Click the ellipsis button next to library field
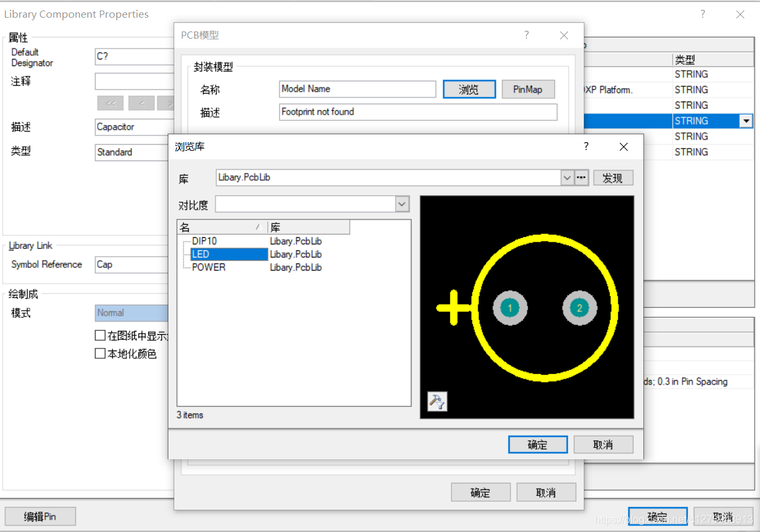Viewport: 760px width, 532px height. click(582, 178)
